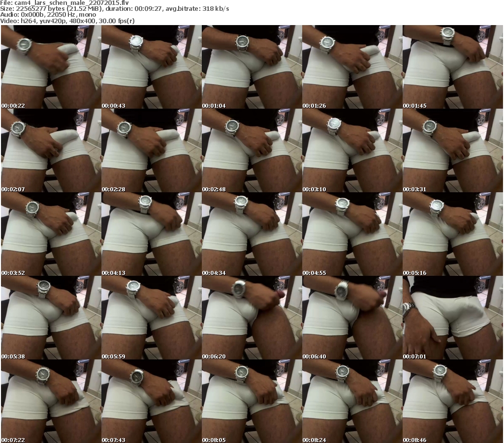504x443 pixels.
Task: Choose the frame stamped 00:02:48
Action: (252, 150)
